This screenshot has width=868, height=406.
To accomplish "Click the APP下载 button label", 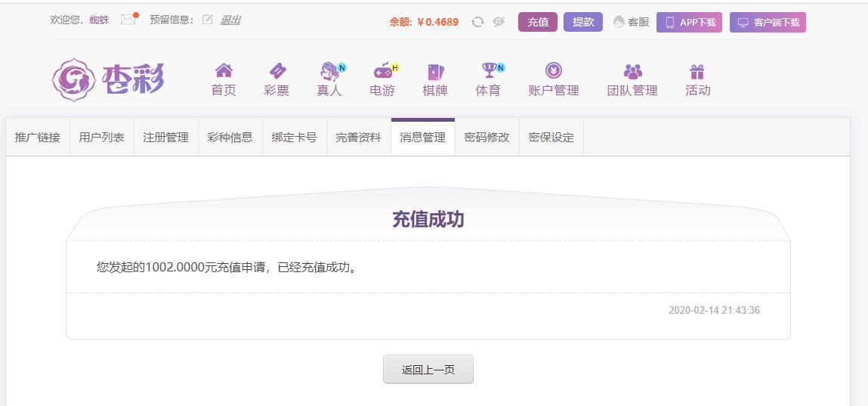I will (x=697, y=23).
